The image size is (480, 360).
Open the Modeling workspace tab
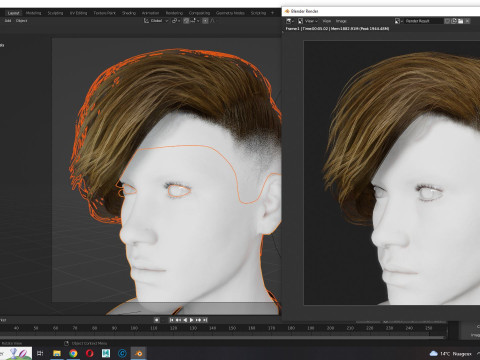coord(33,13)
